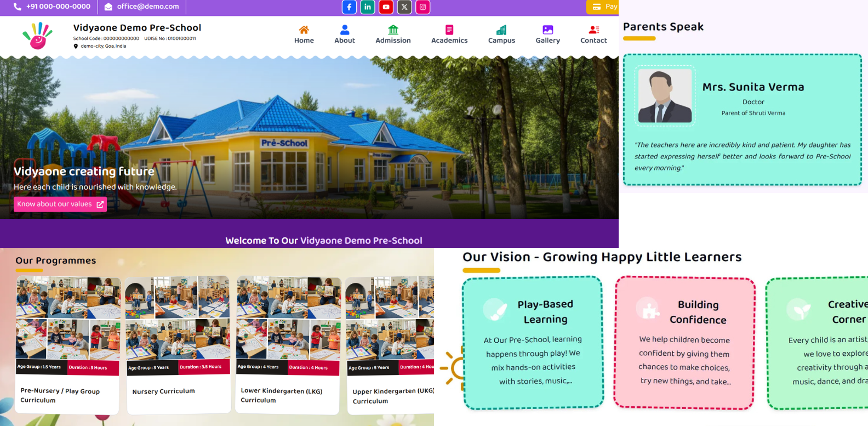Call the +91 000-000-0000 phone link
This screenshot has height=426, width=868.
point(58,7)
